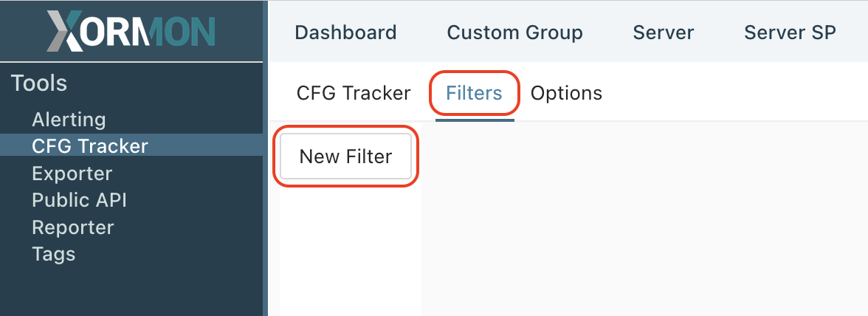Open the Reporter tool

coord(72,227)
